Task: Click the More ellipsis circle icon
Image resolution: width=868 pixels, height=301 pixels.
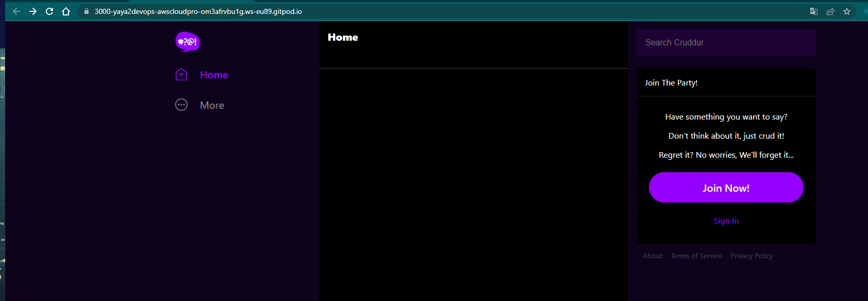Action: tap(181, 105)
